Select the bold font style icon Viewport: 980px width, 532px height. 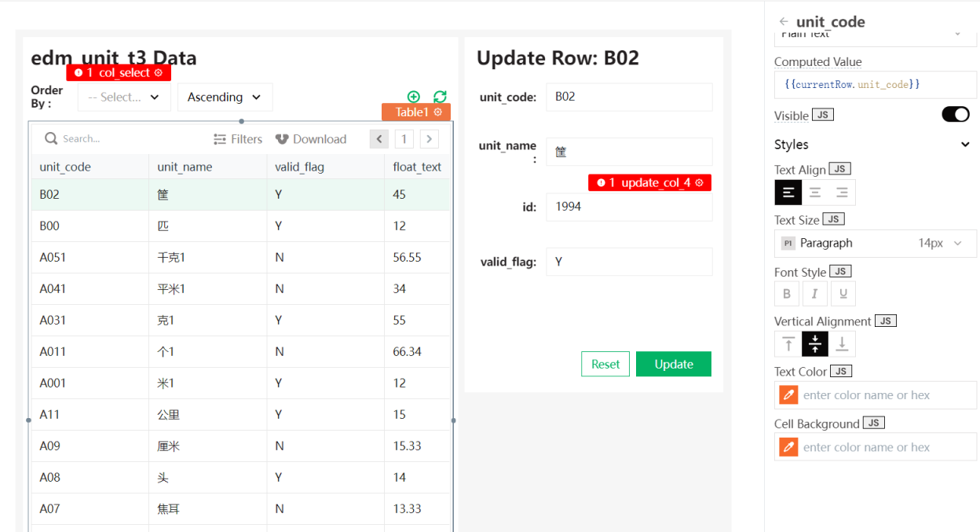click(x=787, y=294)
